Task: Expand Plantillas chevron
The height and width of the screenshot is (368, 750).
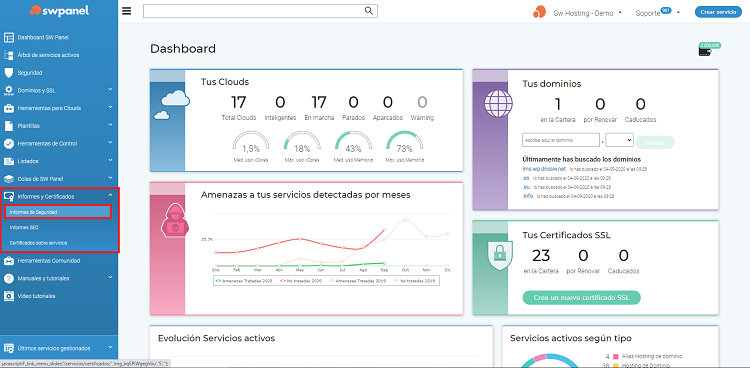Action: click(110, 124)
